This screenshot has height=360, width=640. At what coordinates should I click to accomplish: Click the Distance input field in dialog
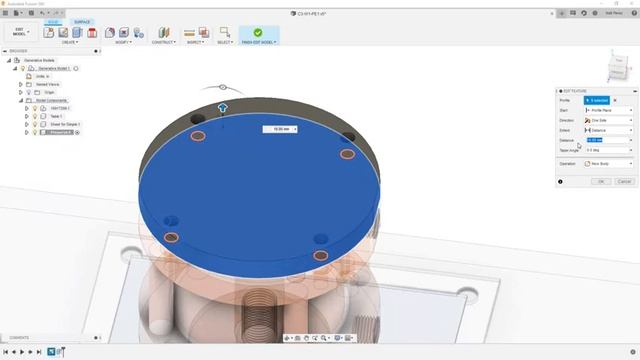[x=608, y=140]
